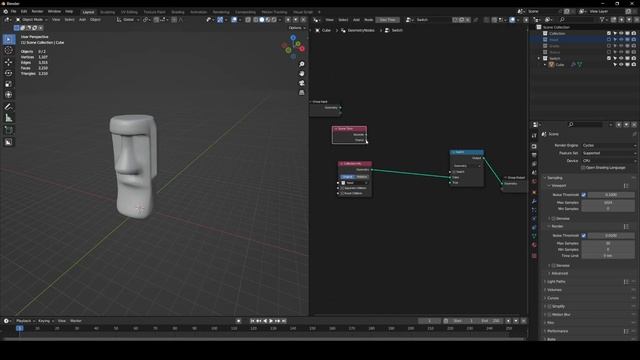Click the zoom view magnifier icon in viewport

tap(302, 64)
